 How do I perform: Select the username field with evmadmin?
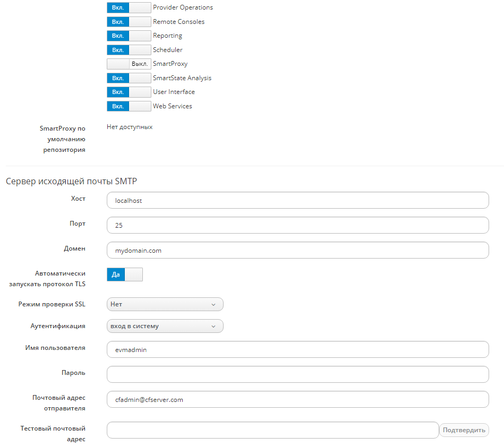point(297,349)
